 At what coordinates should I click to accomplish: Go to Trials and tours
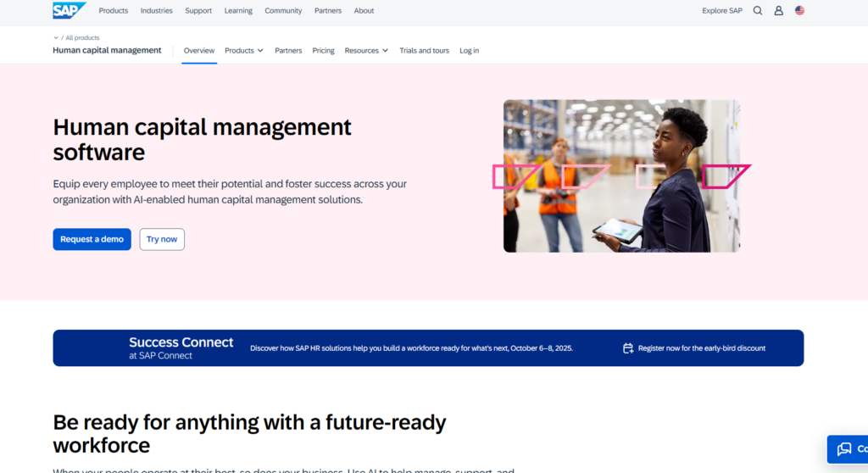point(424,51)
